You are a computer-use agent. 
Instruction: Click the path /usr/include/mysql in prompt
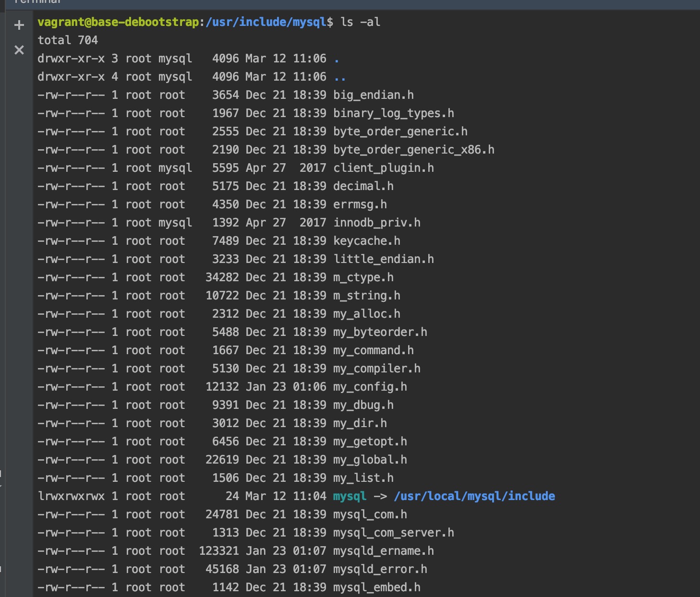[x=266, y=22]
